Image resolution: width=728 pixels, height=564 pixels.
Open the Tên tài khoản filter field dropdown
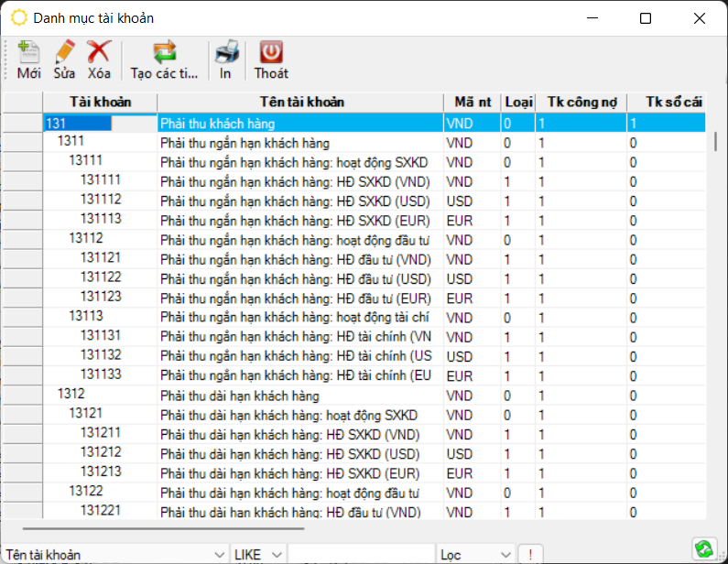click(218, 555)
